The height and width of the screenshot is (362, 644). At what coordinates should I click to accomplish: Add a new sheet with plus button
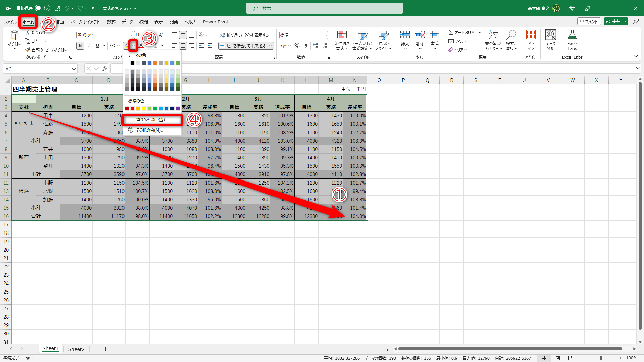(105, 349)
